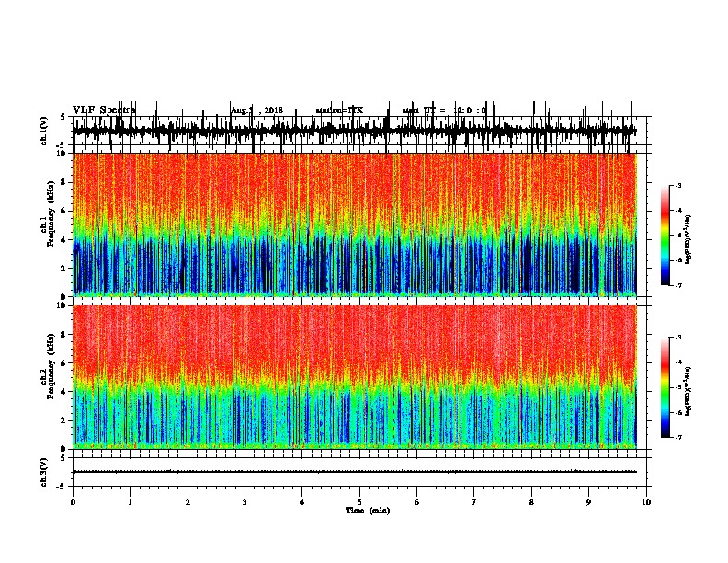
Task: Click the '6' tick on the time axis
Action: [x=417, y=502]
